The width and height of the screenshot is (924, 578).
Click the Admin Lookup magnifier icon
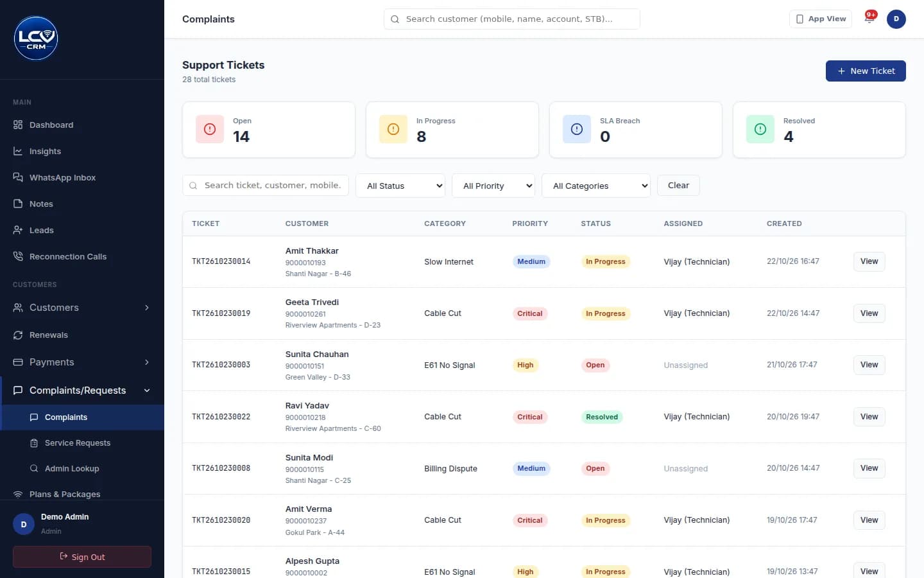coord(34,469)
